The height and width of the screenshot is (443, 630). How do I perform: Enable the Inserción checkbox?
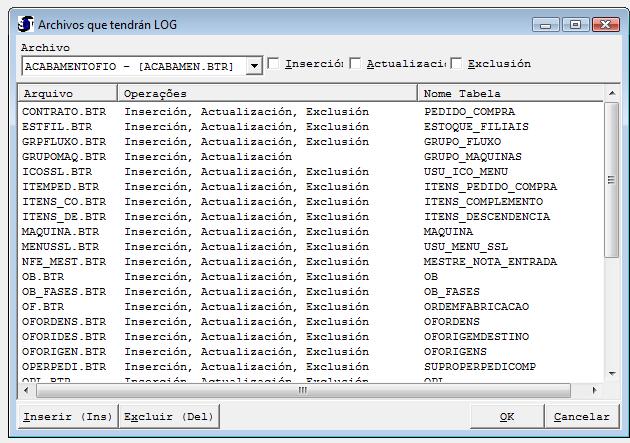click(274, 64)
